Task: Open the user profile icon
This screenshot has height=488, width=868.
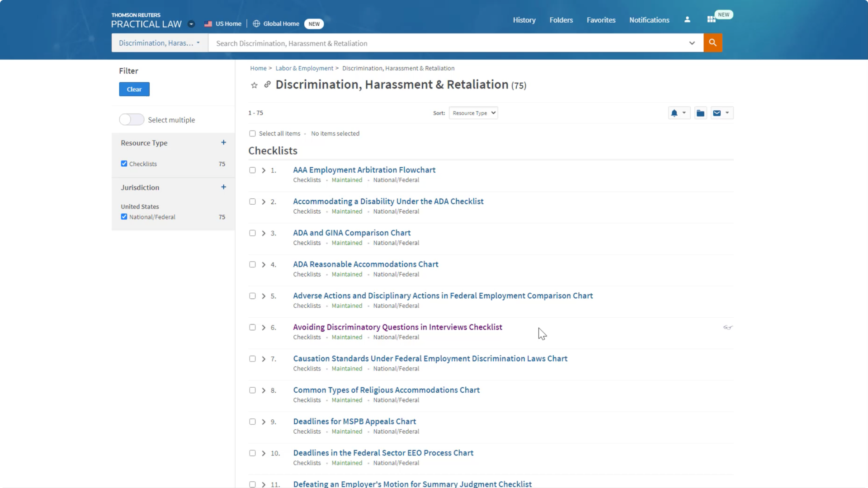Action: (x=687, y=20)
